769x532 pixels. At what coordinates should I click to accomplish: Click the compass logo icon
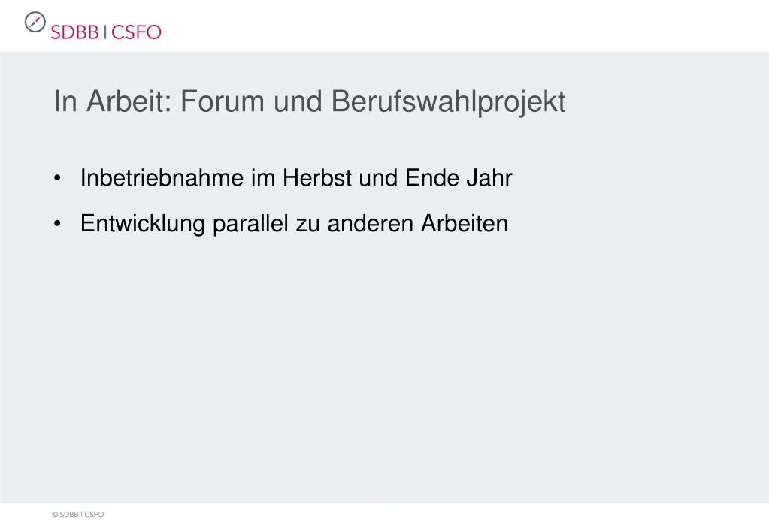coord(35,22)
